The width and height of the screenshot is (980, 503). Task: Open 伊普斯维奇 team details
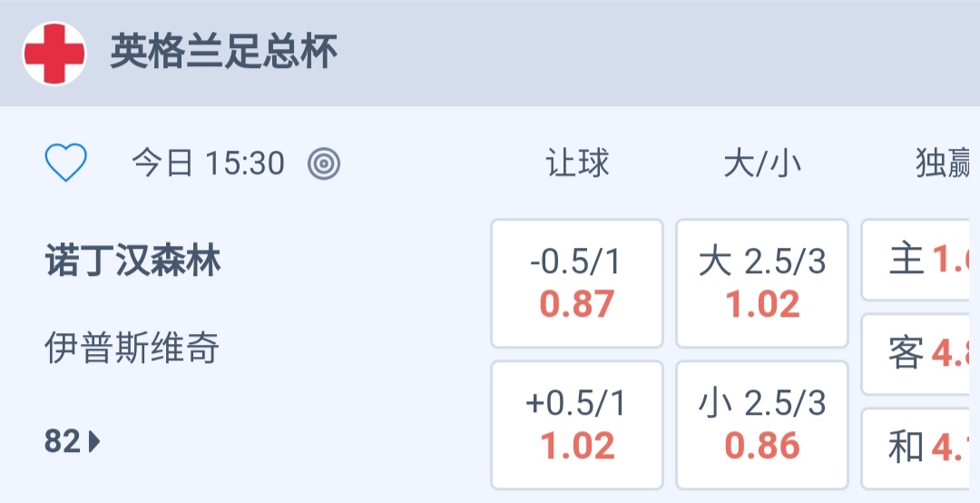(x=132, y=348)
